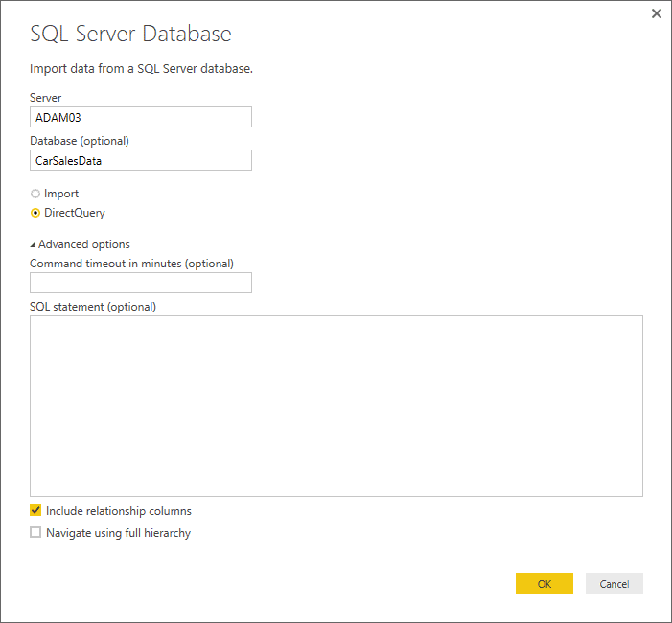
Task: Collapse the Advanced options section
Action: (33, 244)
